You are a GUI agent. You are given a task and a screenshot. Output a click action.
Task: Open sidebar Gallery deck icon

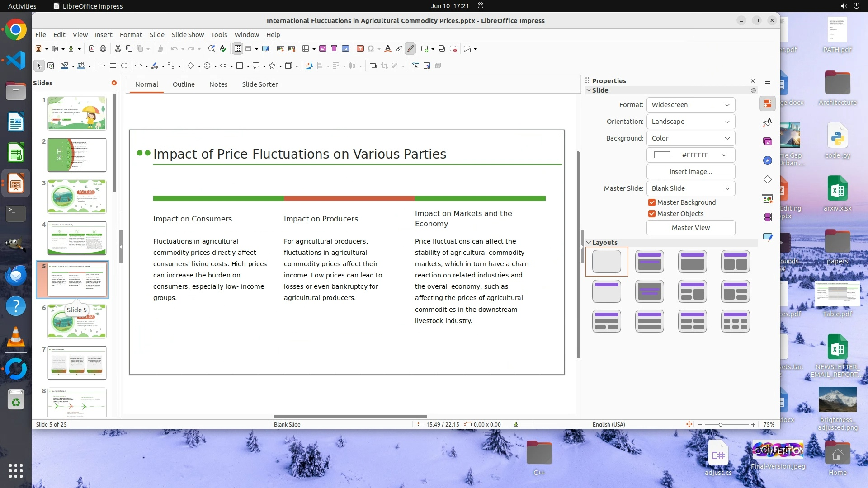click(x=768, y=142)
